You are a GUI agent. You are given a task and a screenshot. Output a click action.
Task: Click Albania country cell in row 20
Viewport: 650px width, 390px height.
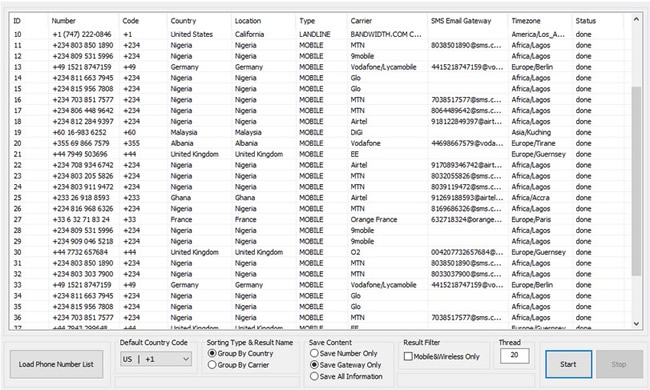coord(182,143)
